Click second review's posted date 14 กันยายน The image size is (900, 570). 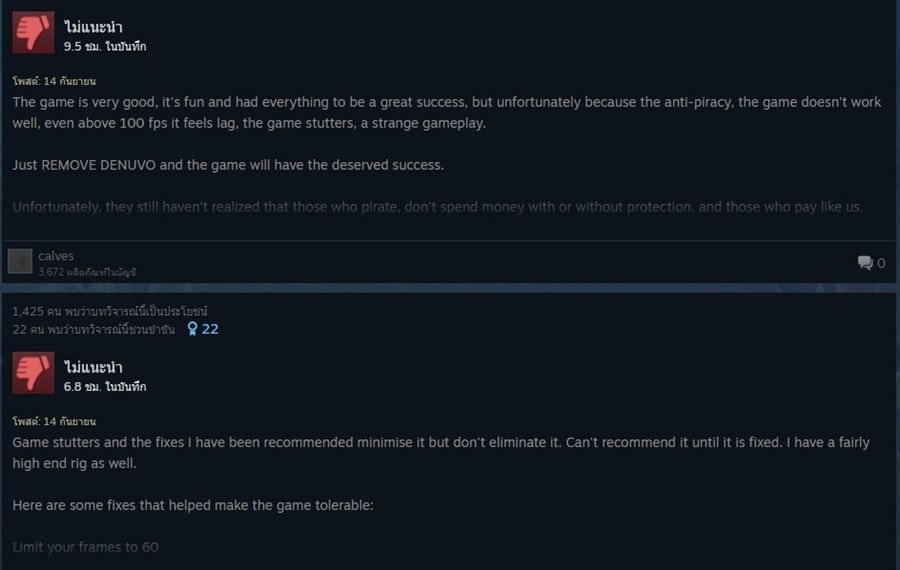click(54, 422)
